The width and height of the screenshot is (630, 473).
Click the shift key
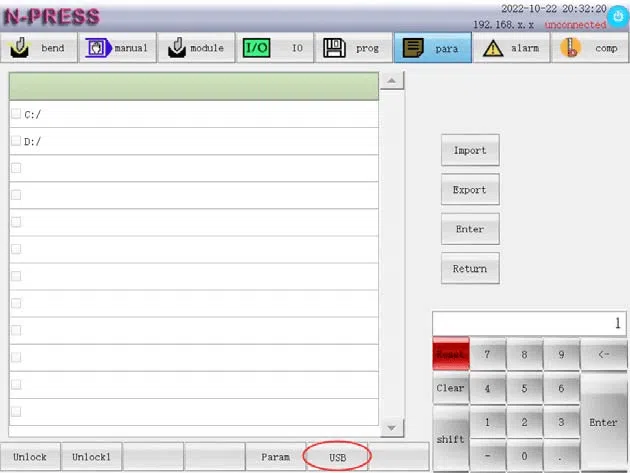pyautogui.click(x=451, y=439)
